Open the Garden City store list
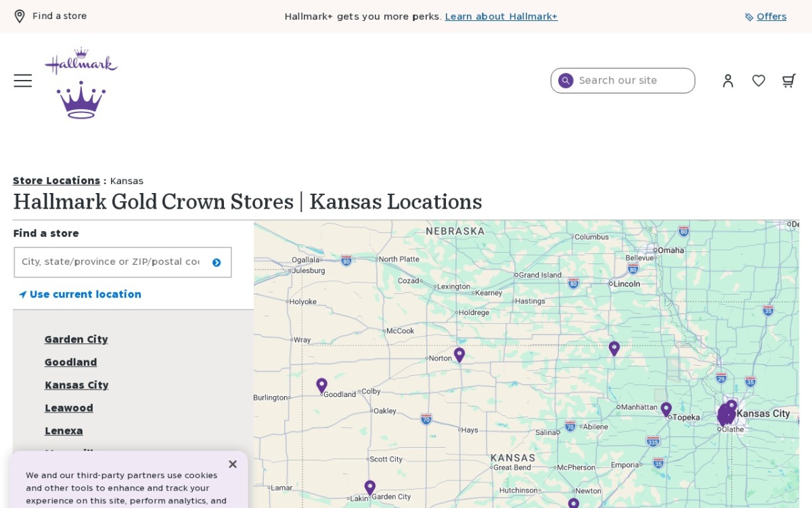 [x=76, y=339]
